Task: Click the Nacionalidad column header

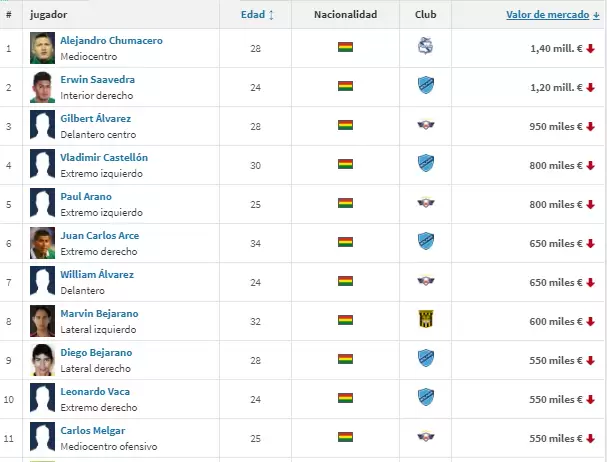Action: pyautogui.click(x=345, y=15)
